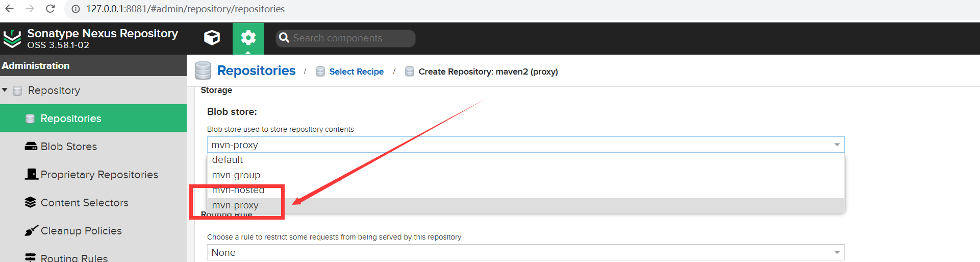Collapse the Repository tree node
Screen dimensions: 980x262
click(5, 90)
